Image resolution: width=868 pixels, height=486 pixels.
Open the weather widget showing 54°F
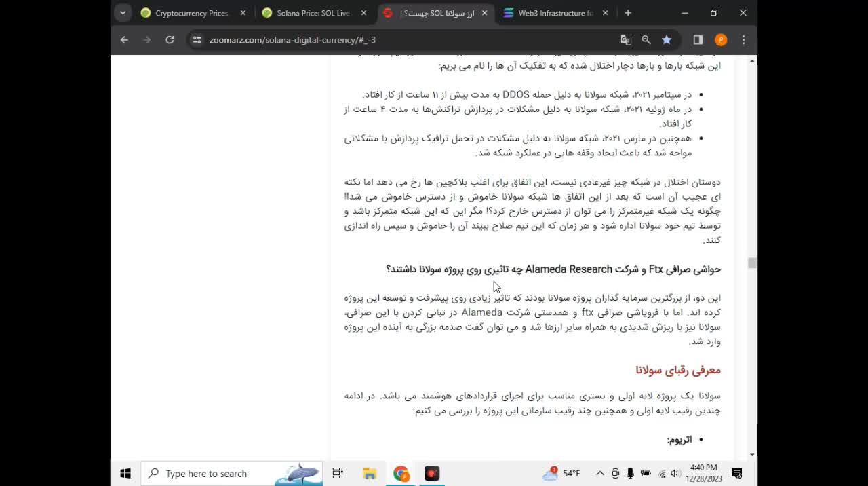point(561,473)
